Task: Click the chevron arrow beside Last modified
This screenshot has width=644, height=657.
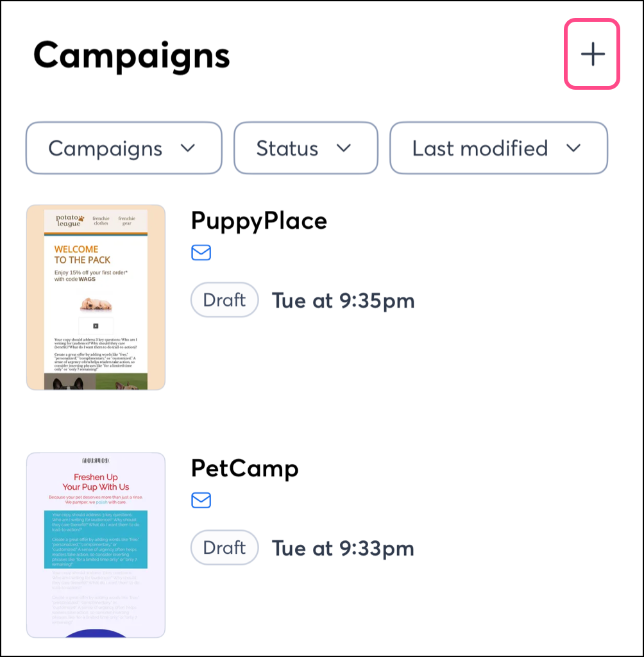Action: (573, 148)
